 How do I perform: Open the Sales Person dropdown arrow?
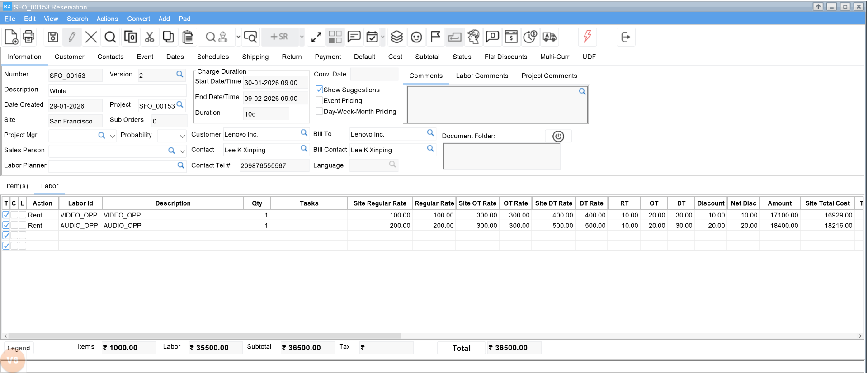point(182,151)
